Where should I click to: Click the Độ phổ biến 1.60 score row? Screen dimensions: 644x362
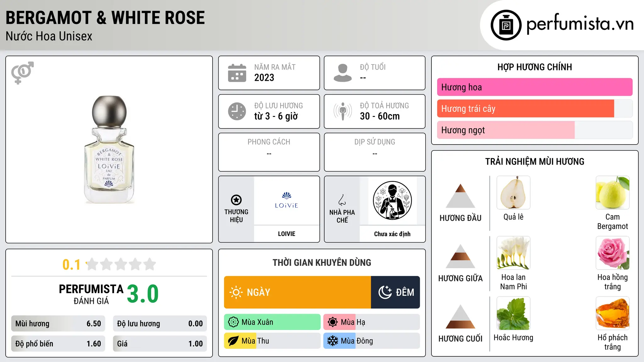point(58,344)
